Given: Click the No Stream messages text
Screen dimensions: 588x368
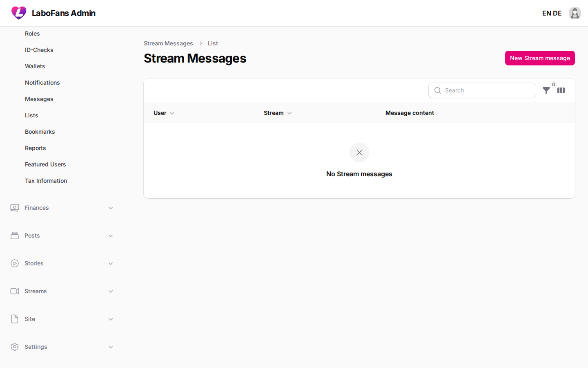Looking at the screenshot, I should (x=359, y=174).
